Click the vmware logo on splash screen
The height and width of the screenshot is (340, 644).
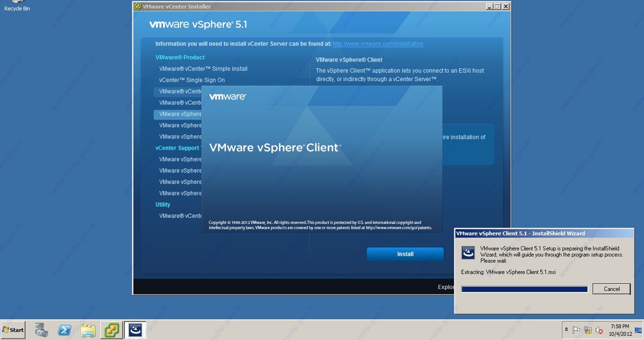[x=227, y=97]
